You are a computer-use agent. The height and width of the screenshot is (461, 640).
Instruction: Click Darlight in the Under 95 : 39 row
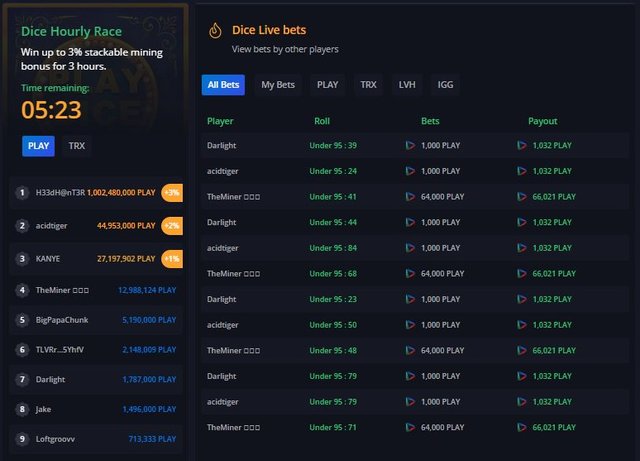tap(222, 146)
